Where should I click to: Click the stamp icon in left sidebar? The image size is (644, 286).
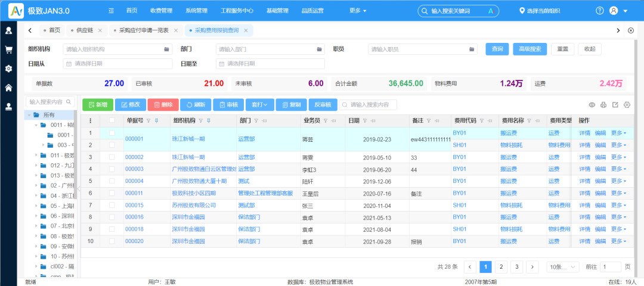[x=8, y=107]
